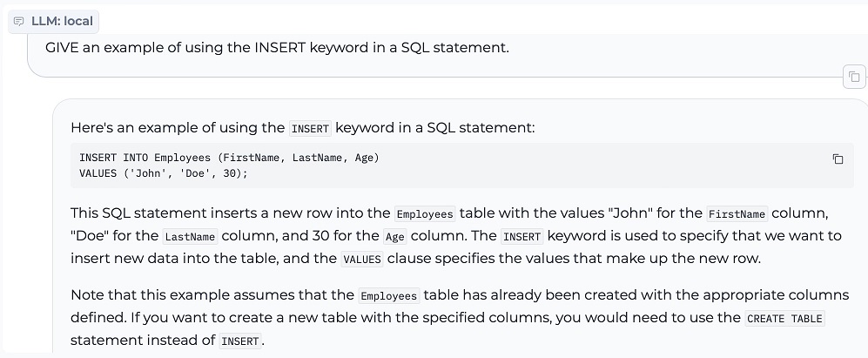
Task: Click the Age inline code tag
Action: [x=395, y=237]
